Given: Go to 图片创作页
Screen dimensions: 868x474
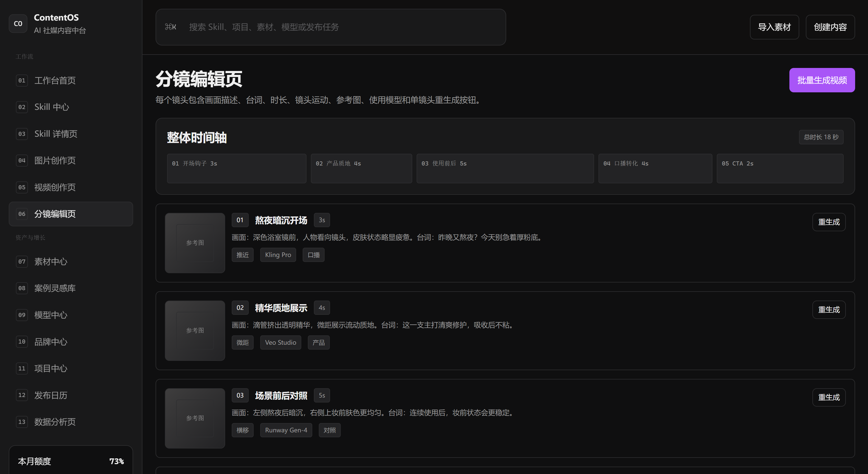Looking at the screenshot, I should coord(71,161).
